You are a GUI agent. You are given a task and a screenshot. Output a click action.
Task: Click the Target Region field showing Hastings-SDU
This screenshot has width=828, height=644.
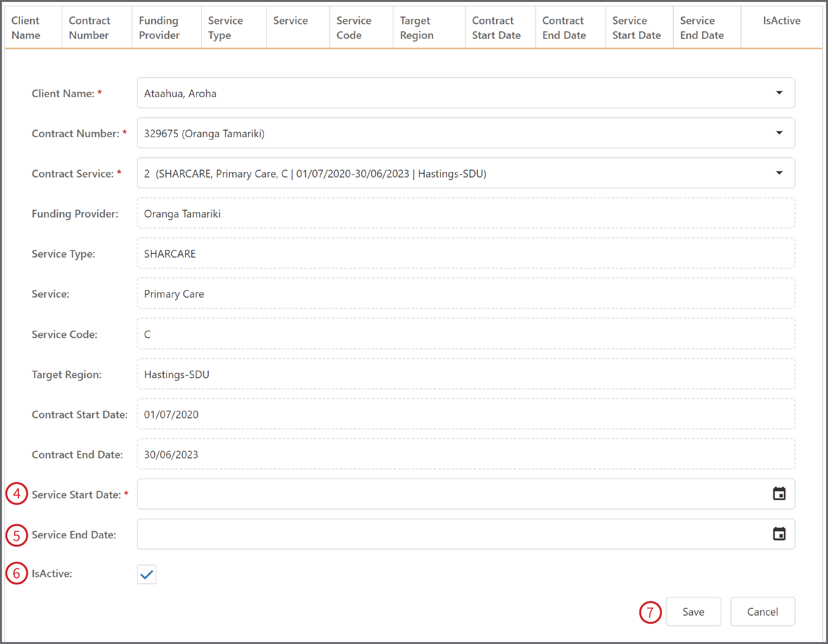tap(466, 374)
